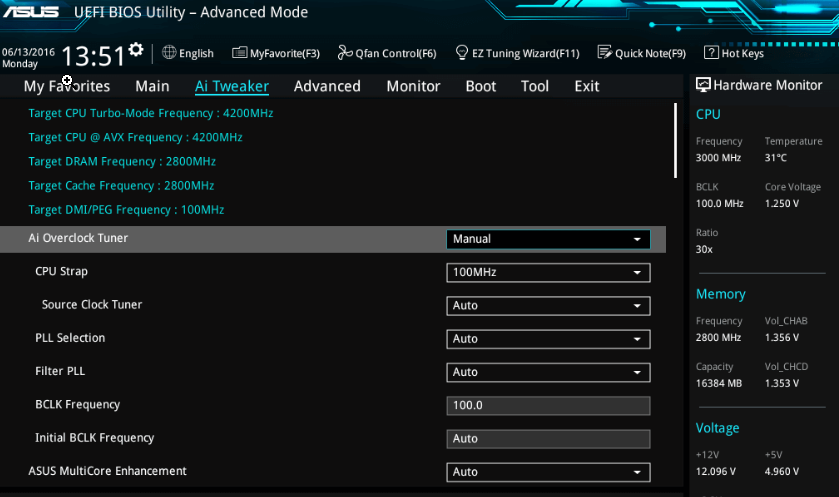Click the Ratio value 30x
The height and width of the screenshot is (497, 839).
pos(704,249)
